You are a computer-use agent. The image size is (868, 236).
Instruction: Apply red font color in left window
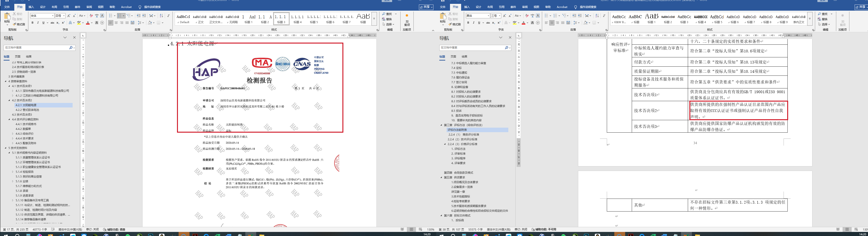[88, 23]
